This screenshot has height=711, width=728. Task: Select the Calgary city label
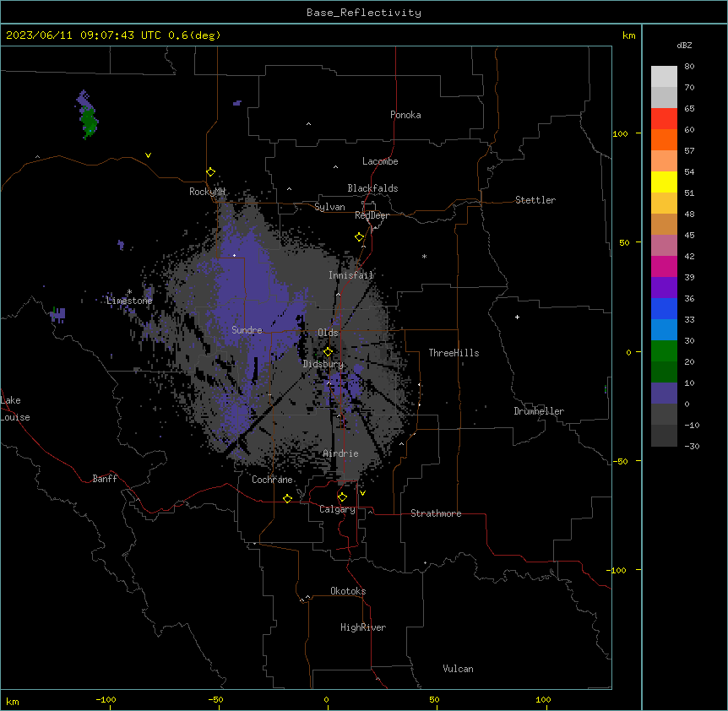(337, 509)
